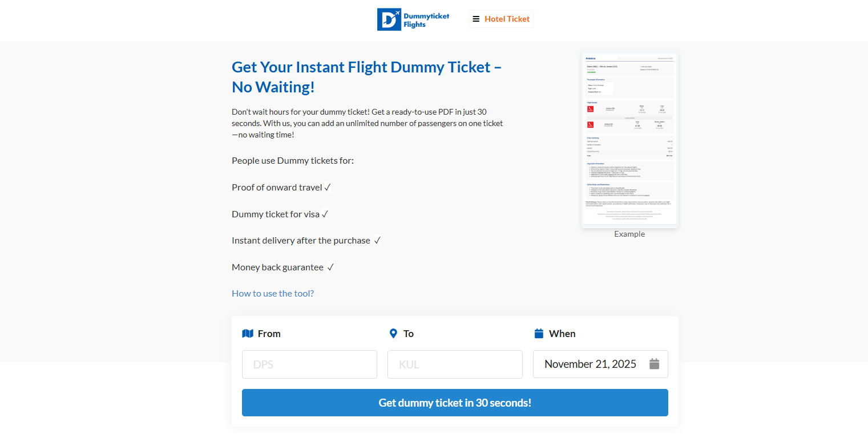Click the location pin icon beside To
The height and width of the screenshot is (438, 868).
393,334
